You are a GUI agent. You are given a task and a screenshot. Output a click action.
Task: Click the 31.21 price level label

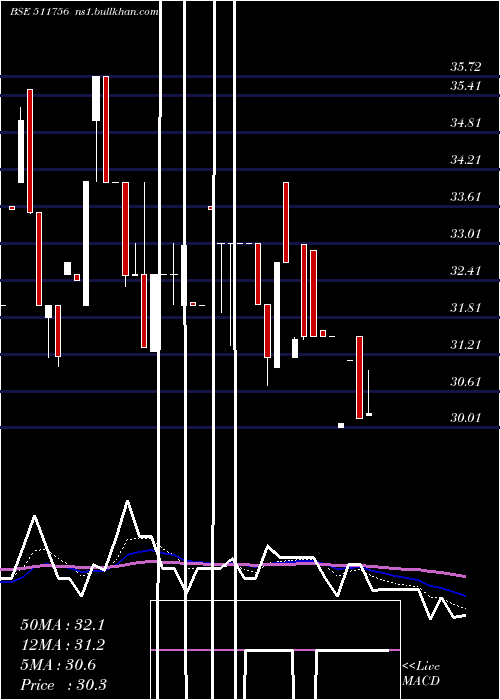coord(466,345)
